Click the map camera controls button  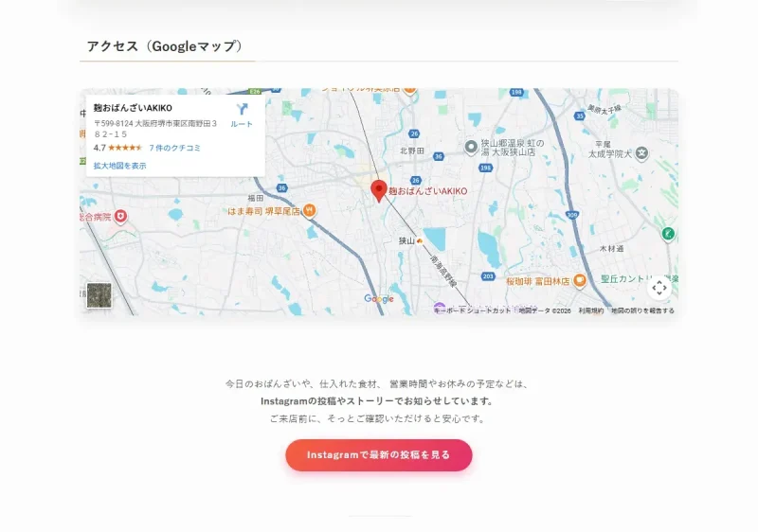[x=659, y=288]
